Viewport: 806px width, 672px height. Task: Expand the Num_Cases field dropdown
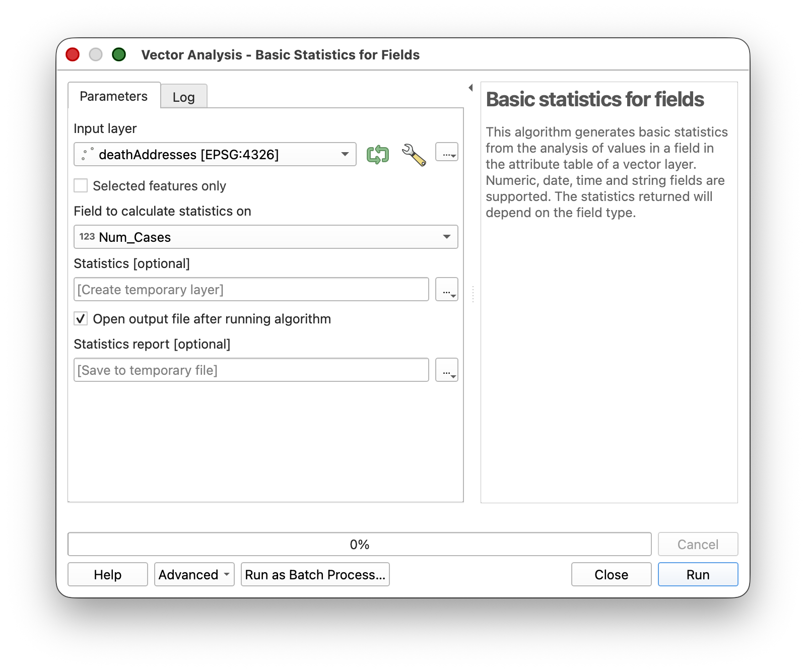point(265,237)
